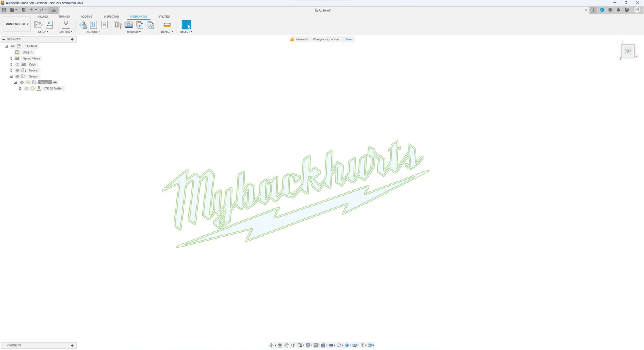Viewport: 644px width, 350px height.
Task: Collapse the Setup1 node
Action: (16, 82)
